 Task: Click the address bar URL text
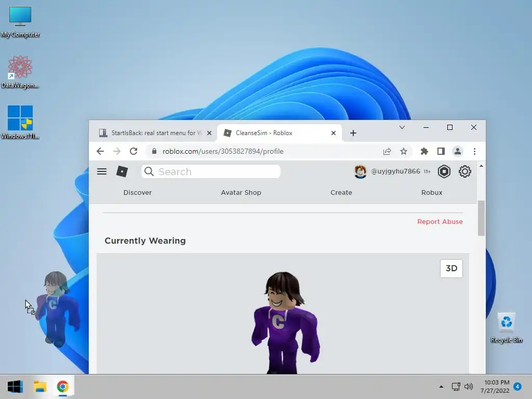click(x=222, y=151)
